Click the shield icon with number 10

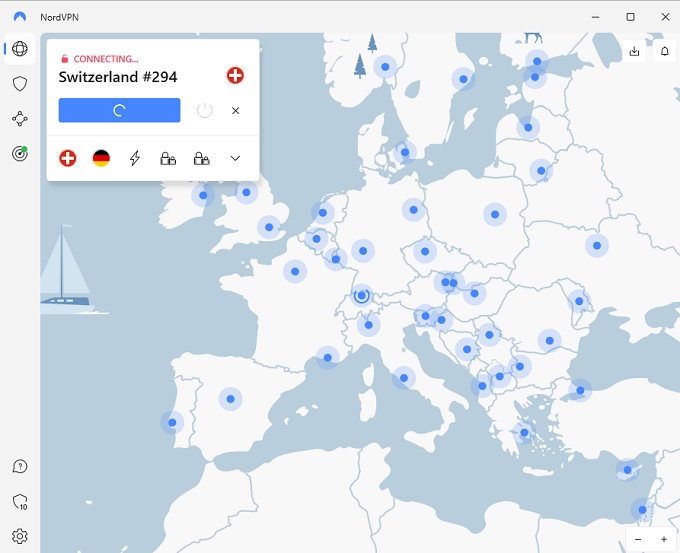pyautogui.click(x=20, y=502)
